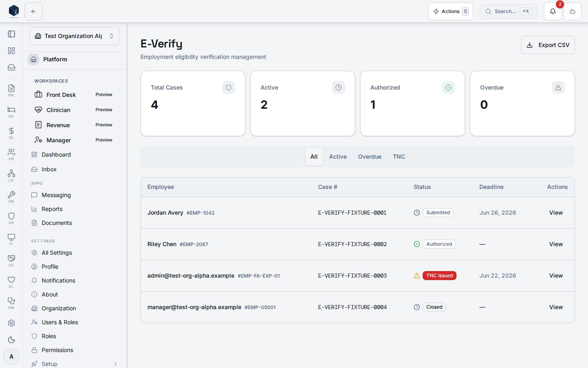588x368 pixels.
Task: Open the settings gear in the rail
Action: (x=11, y=323)
